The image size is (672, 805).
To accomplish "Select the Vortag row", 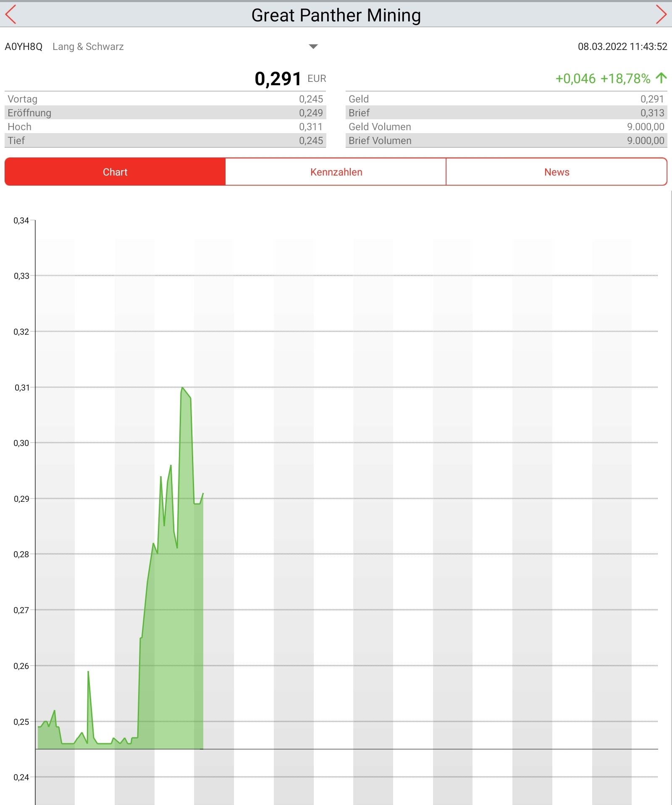I will (x=165, y=99).
